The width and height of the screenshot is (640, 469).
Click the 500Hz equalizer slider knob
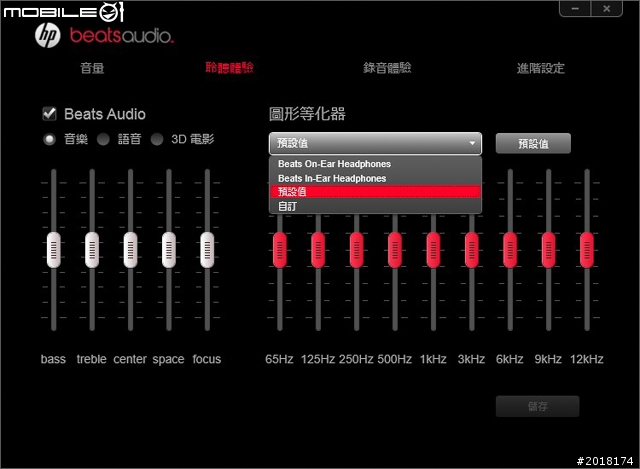[x=395, y=250]
